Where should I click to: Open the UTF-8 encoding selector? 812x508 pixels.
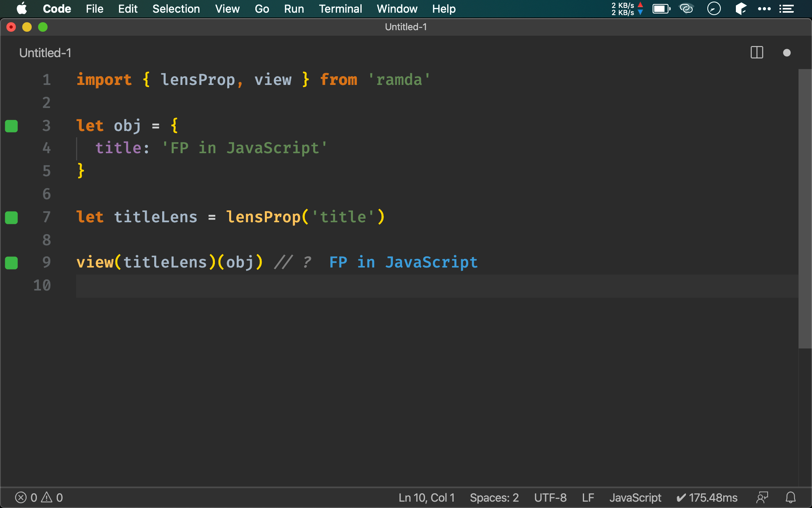[550, 497]
